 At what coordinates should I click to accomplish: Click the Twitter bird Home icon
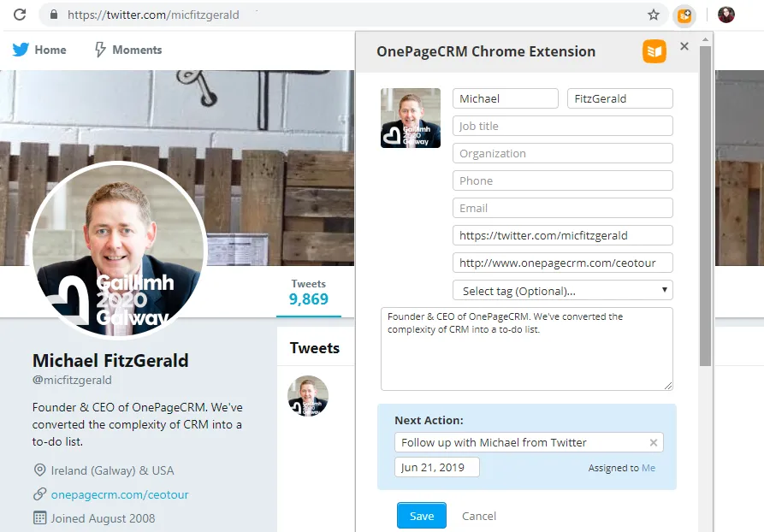pyautogui.click(x=21, y=50)
